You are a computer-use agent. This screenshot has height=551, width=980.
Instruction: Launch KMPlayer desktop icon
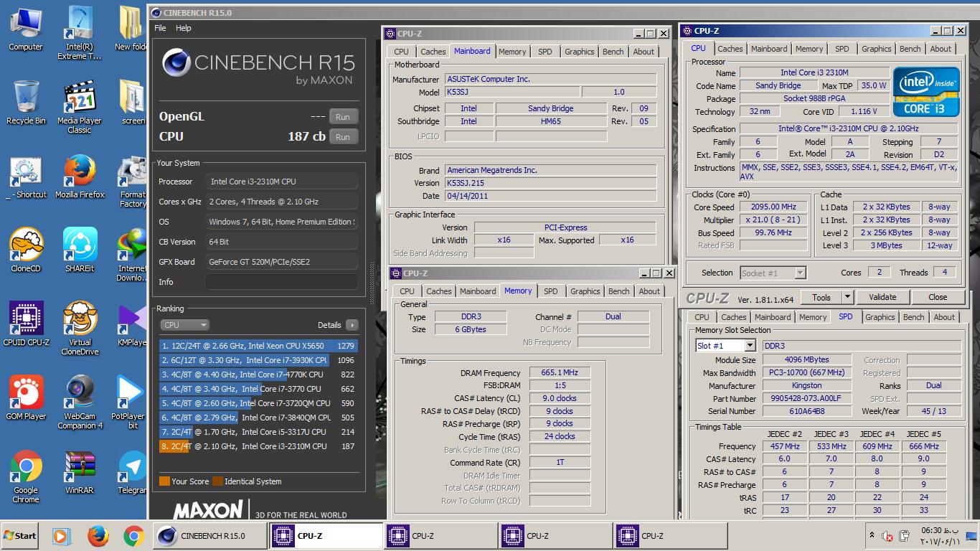pos(132,324)
